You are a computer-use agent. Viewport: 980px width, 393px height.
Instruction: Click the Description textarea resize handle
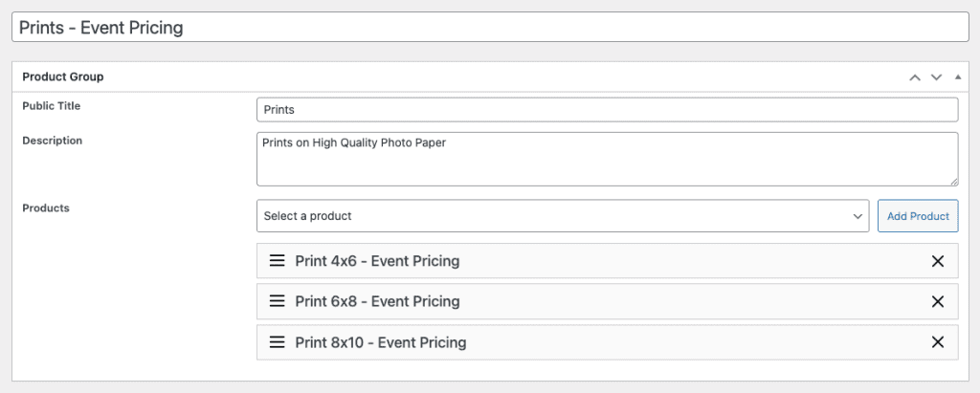pyautogui.click(x=953, y=181)
